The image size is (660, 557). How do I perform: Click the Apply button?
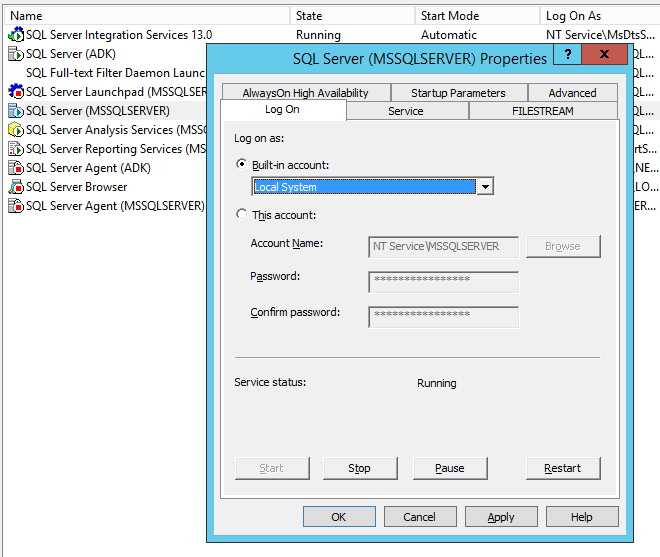pos(501,517)
